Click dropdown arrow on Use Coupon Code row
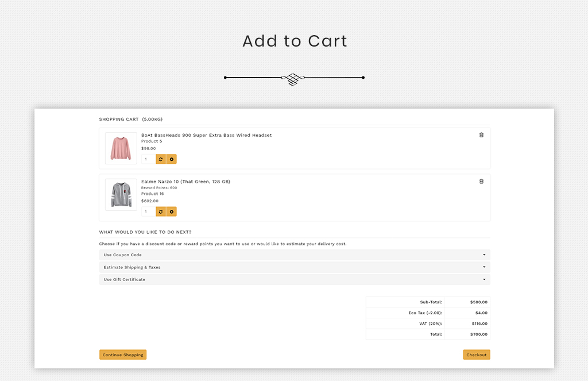Viewport: 588px width, 381px height. [x=484, y=255]
